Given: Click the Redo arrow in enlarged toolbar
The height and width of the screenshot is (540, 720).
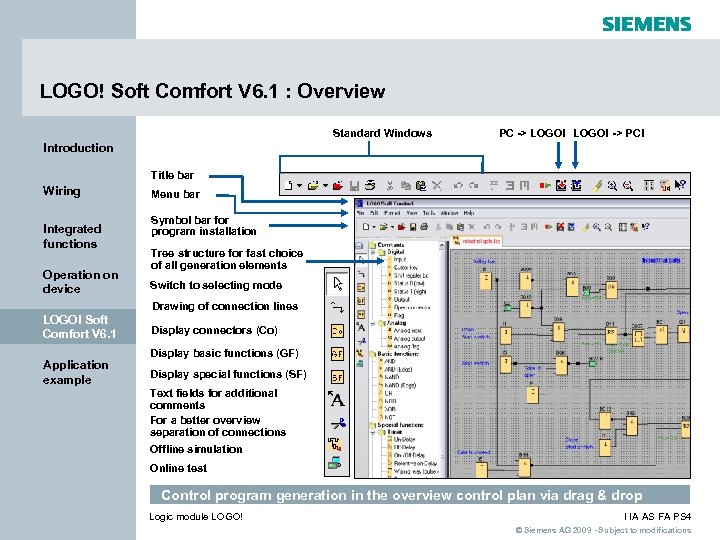Looking at the screenshot, I should (474, 186).
